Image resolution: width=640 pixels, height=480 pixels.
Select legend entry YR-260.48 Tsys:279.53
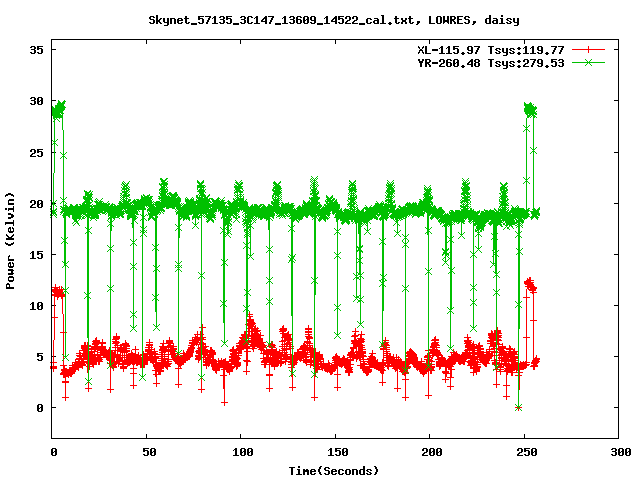[491, 63]
